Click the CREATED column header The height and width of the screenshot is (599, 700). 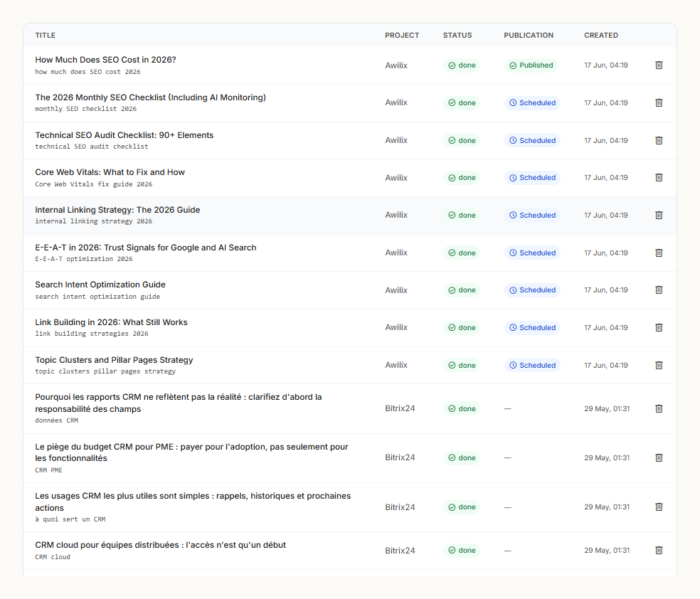coord(601,36)
